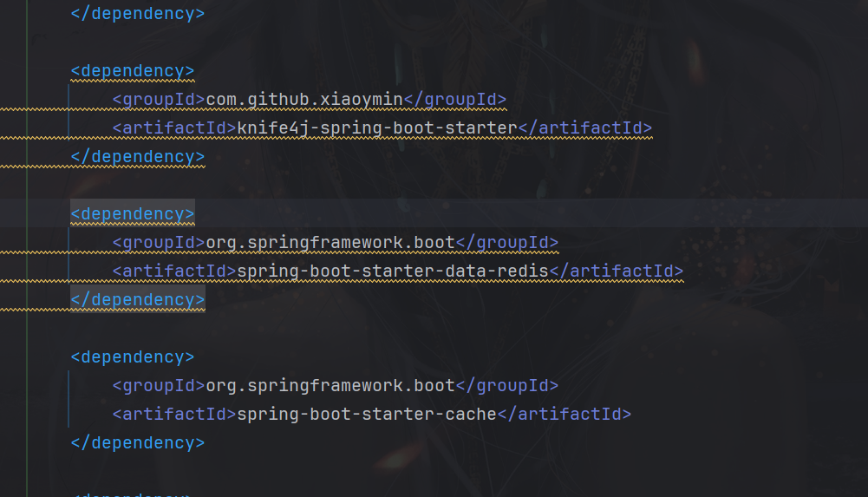Image resolution: width=868 pixels, height=497 pixels.
Task: Click opening artifactId tag before knife4j-spring-boot-starter
Action: pos(174,128)
